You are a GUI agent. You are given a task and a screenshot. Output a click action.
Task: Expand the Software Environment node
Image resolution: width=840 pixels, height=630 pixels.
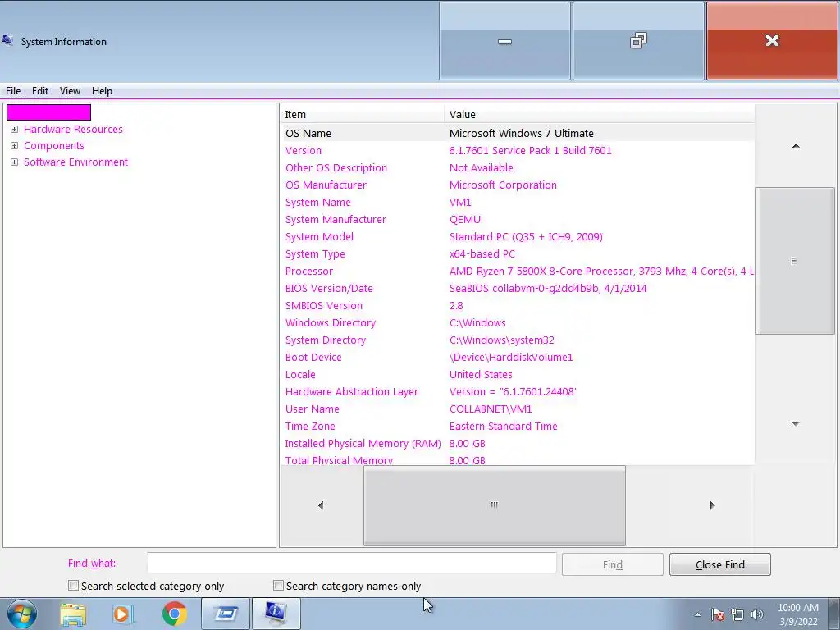click(15, 162)
